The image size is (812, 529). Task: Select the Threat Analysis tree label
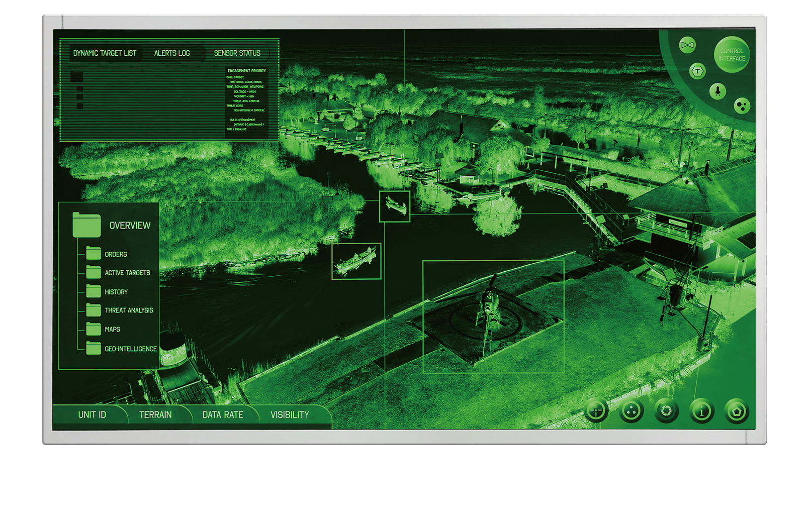(129, 310)
